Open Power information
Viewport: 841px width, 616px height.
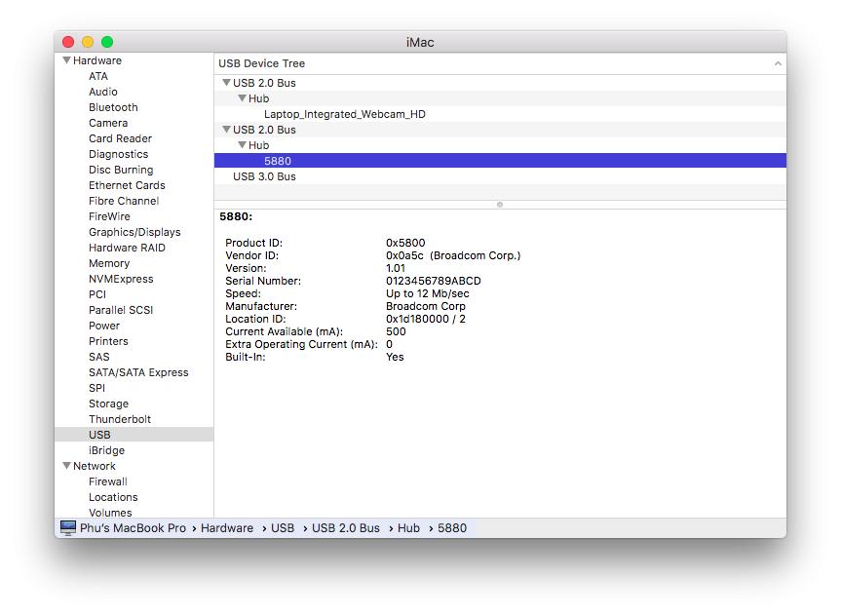coord(104,326)
